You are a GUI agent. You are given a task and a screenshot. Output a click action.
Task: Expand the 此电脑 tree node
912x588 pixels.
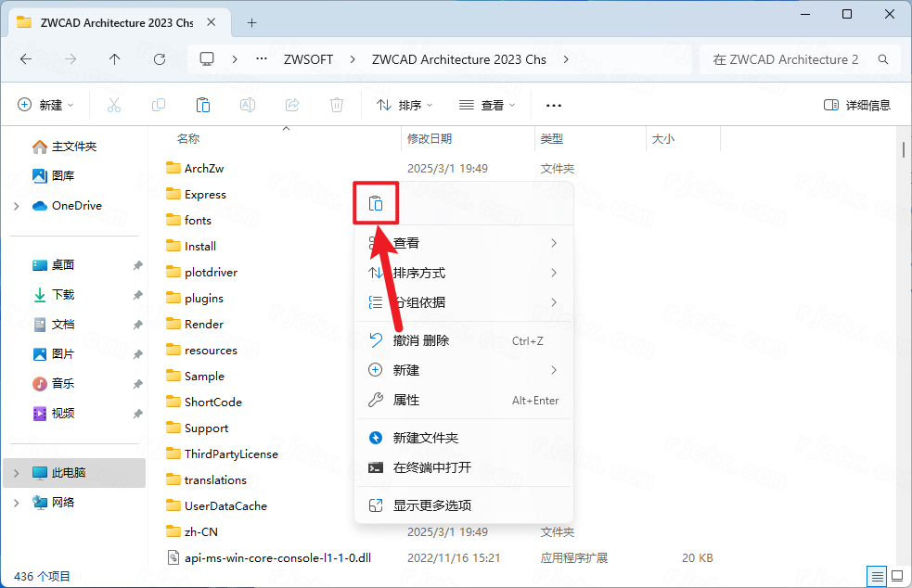16,473
